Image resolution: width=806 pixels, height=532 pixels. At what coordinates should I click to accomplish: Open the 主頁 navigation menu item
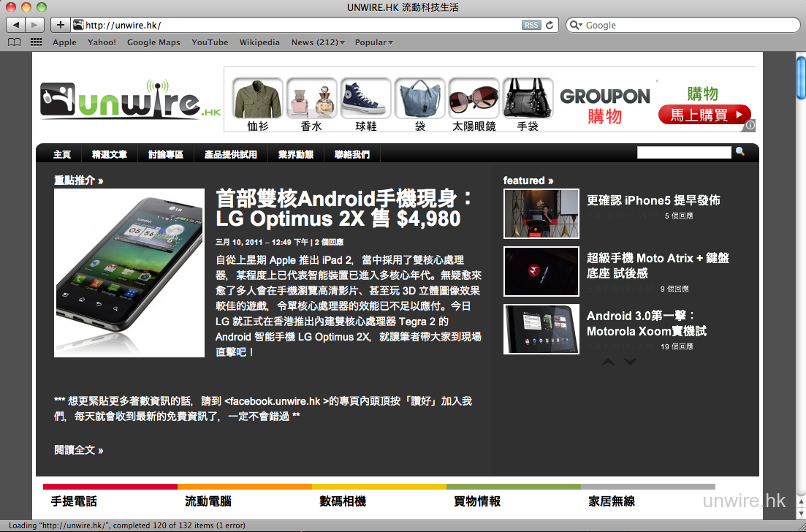[62, 155]
